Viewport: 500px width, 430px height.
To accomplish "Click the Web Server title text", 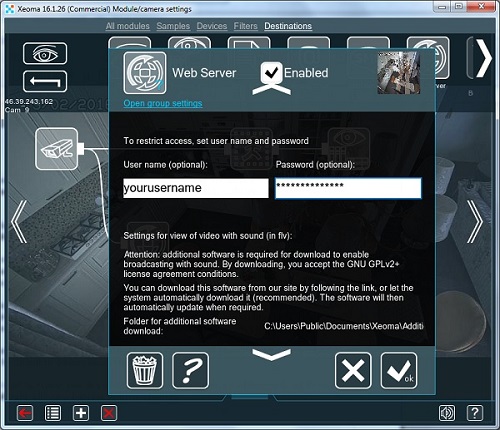I will pos(204,73).
